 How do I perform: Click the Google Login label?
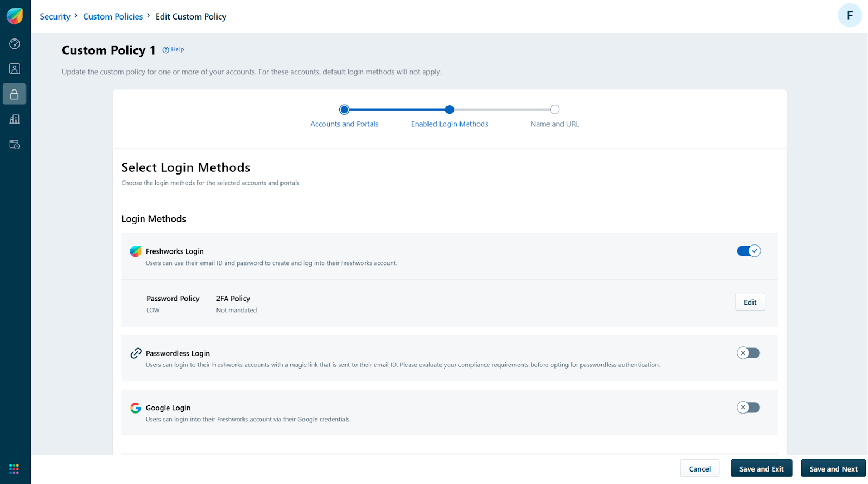pos(168,408)
